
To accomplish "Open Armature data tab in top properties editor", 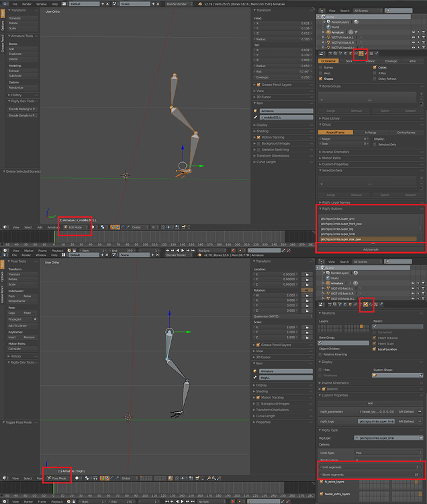I will pyautogui.click(x=361, y=53).
